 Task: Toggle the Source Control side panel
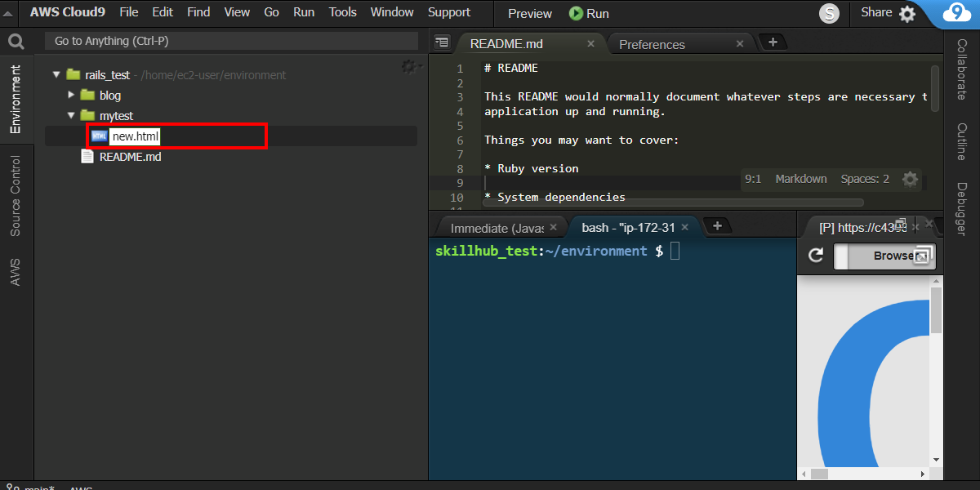click(16, 196)
